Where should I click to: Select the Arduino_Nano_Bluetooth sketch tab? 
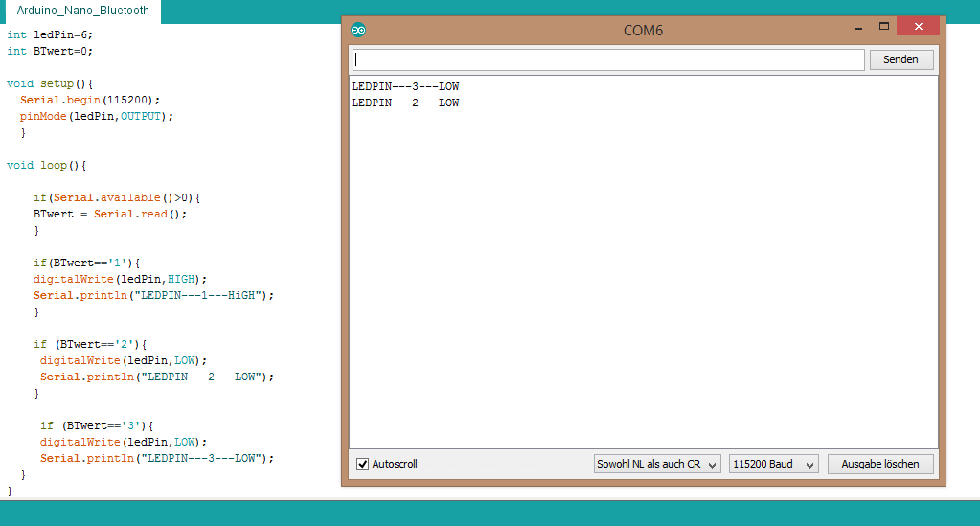(82, 11)
